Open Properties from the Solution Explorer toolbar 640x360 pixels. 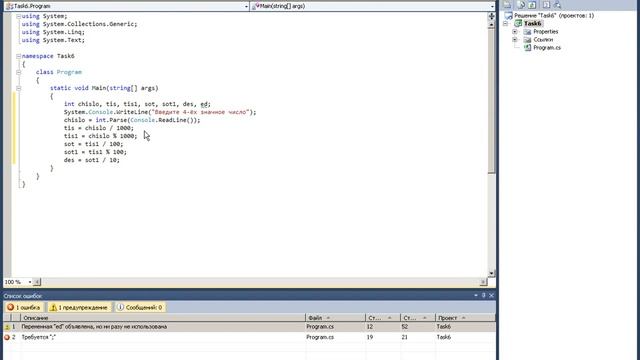pos(507,5)
